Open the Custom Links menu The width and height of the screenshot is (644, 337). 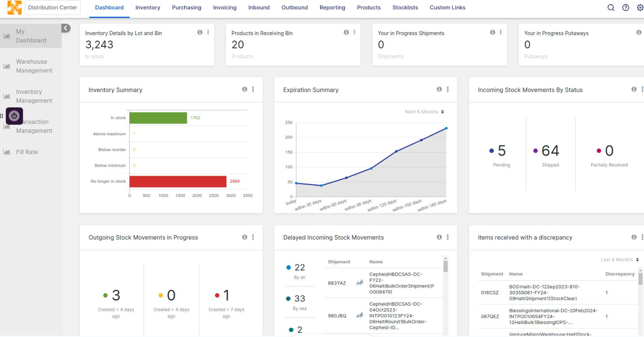[x=448, y=8]
